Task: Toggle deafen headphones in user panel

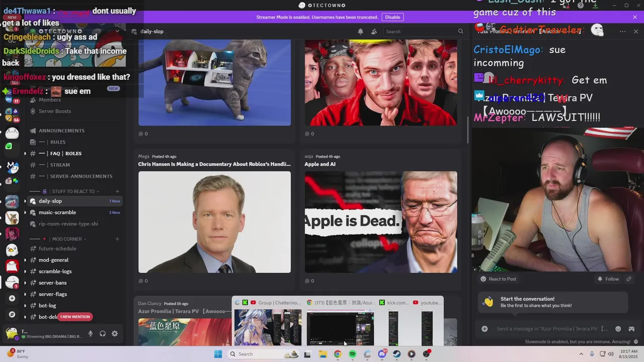Action: point(103,333)
